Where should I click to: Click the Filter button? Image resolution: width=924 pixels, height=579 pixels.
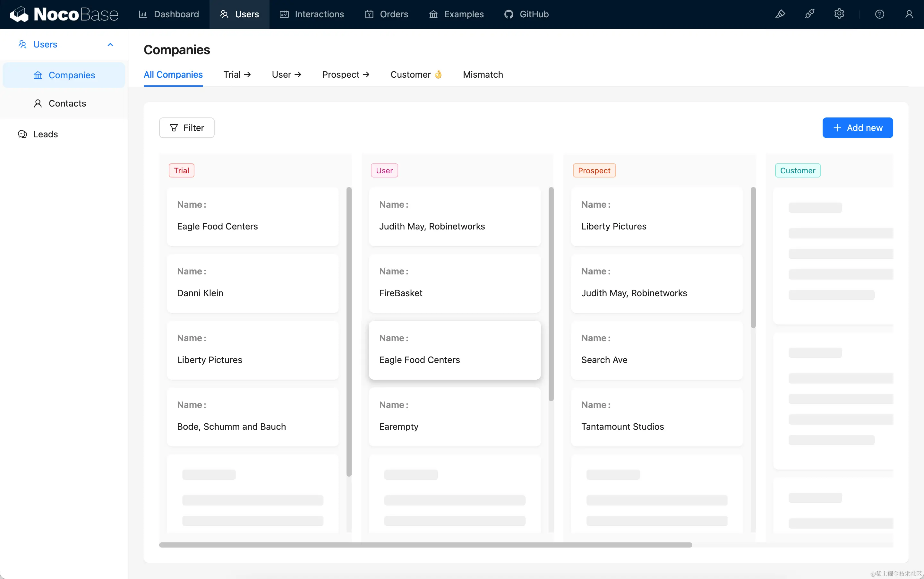coord(187,127)
